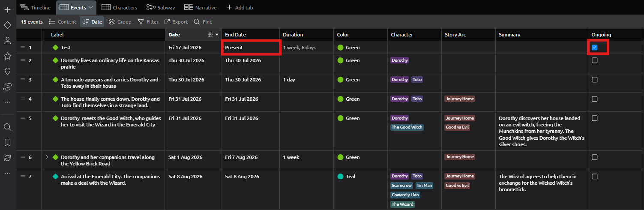Click the teal diamond icon of Emerald City event
644x210 pixels.
click(x=55, y=177)
